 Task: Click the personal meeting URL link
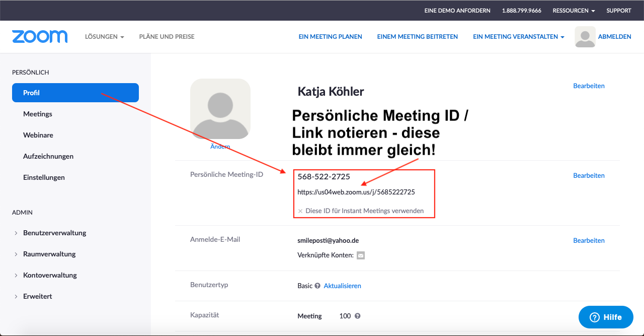point(356,192)
